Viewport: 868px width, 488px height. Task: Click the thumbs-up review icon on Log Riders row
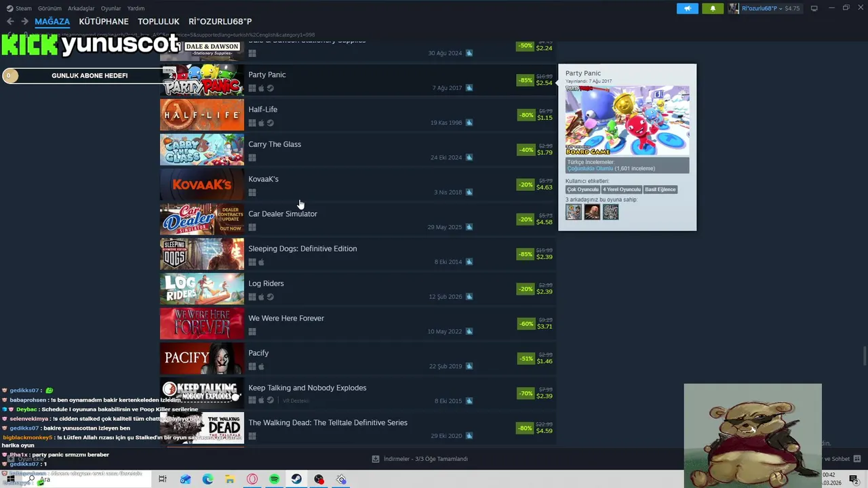[469, 296]
